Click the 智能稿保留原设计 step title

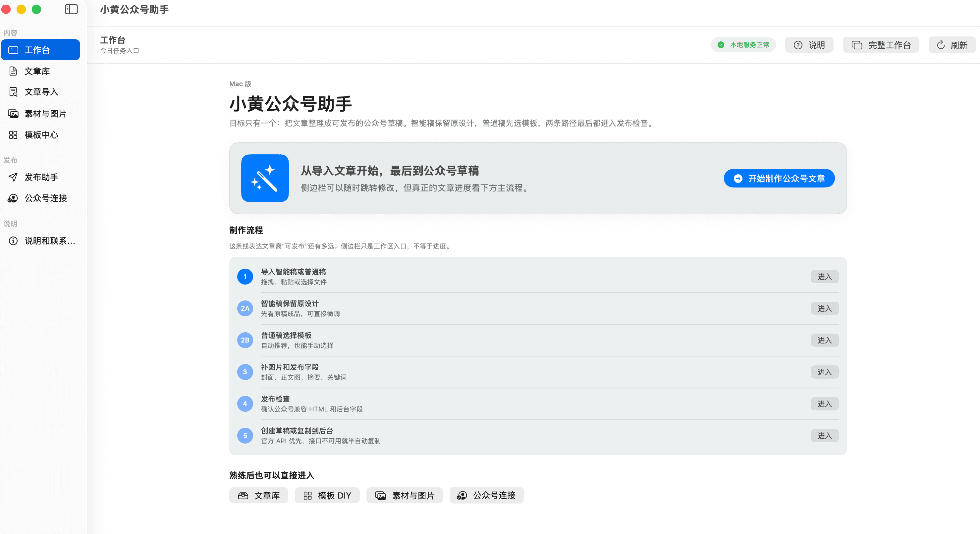click(290, 303)
